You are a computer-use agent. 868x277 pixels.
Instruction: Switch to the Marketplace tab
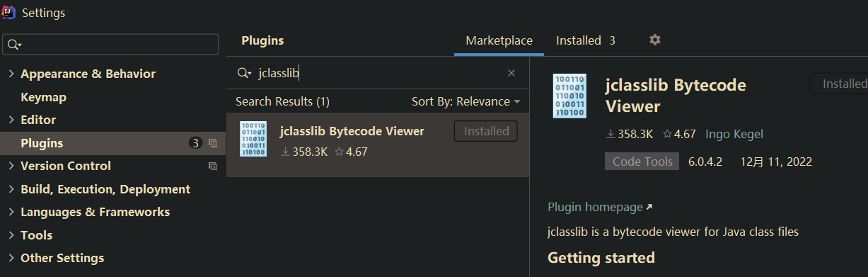[x=499, y=40]
